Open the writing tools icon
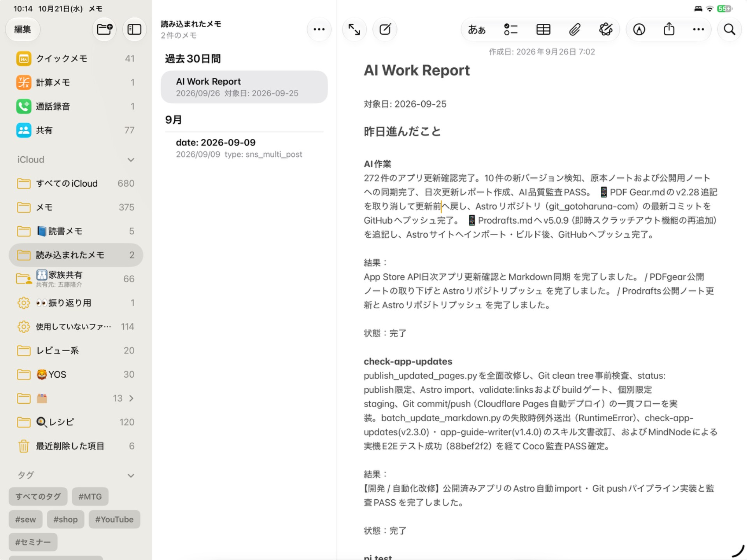The height and width of the screenshot is (560, 747). tap(606, 29)
